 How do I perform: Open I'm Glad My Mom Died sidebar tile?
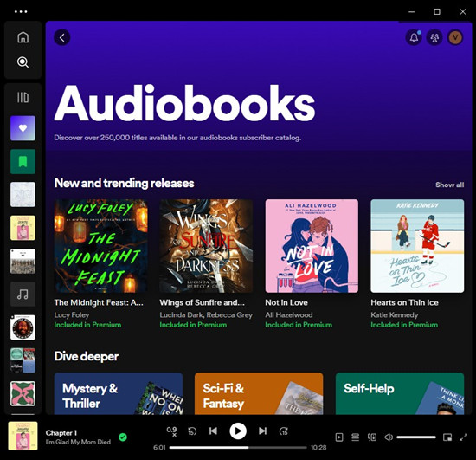click(23, 228)
